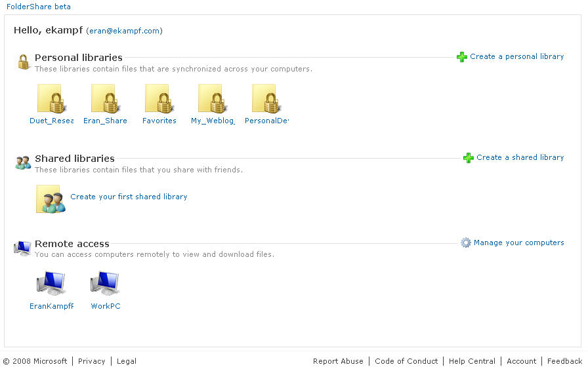Open the Favorites locked folder icon
The image size is (588, 369).
pyautogui.click(x=159, y=98)
